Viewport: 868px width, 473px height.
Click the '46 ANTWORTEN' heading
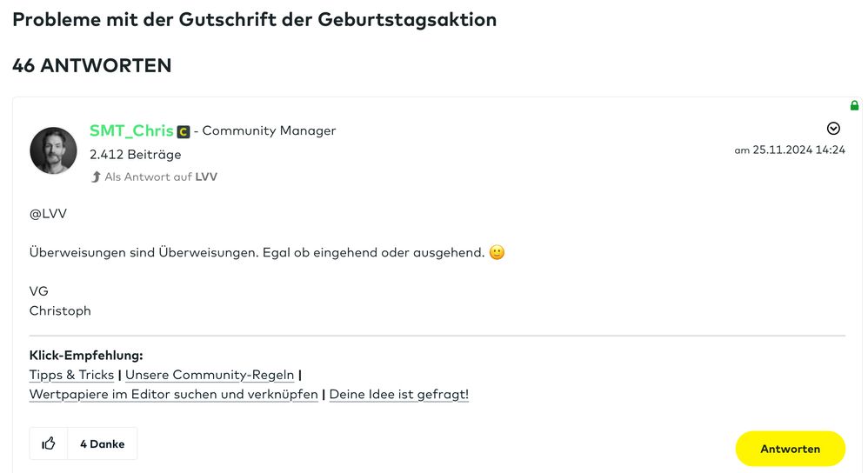point(92,65)
